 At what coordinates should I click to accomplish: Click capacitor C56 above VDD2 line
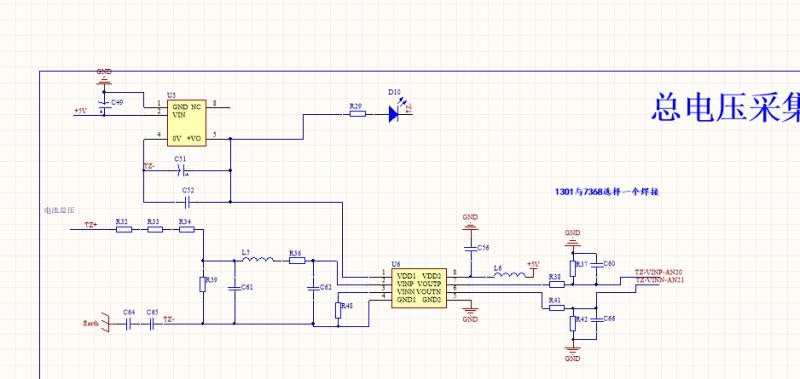[x=470, y=248]
